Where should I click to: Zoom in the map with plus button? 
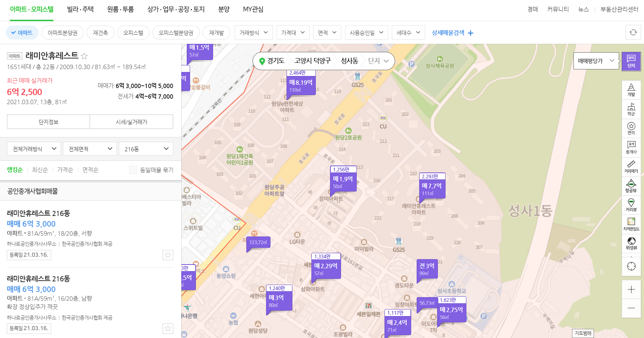631,290
